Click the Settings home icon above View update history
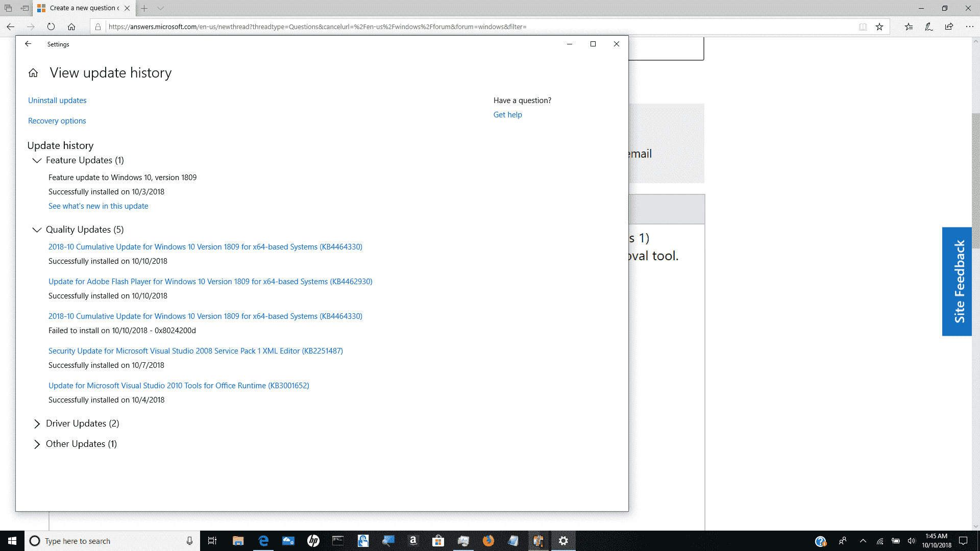The height and width of the screenshot is (551, 980). [x=33, y=72]
